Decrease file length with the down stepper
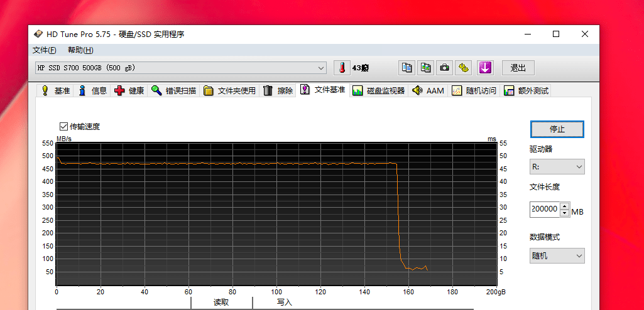The width and height of the screenshot is (644, 310). coord(565,213)
